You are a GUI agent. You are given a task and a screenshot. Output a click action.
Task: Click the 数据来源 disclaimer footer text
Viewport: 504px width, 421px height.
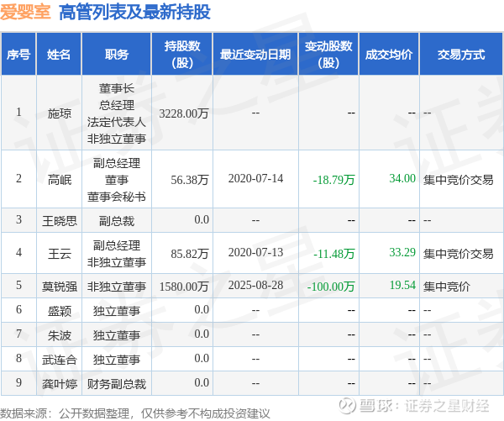point(135,413)
